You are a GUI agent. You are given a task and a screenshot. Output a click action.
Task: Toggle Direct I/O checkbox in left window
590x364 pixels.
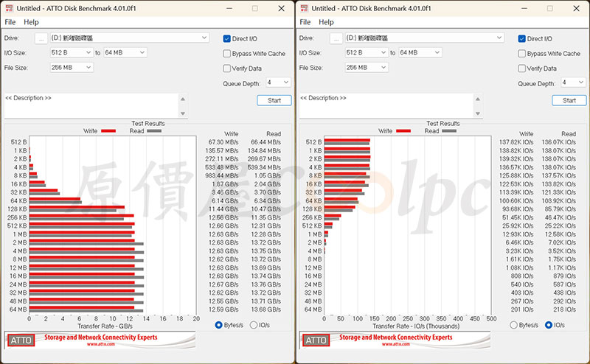(x=226, y=39)
